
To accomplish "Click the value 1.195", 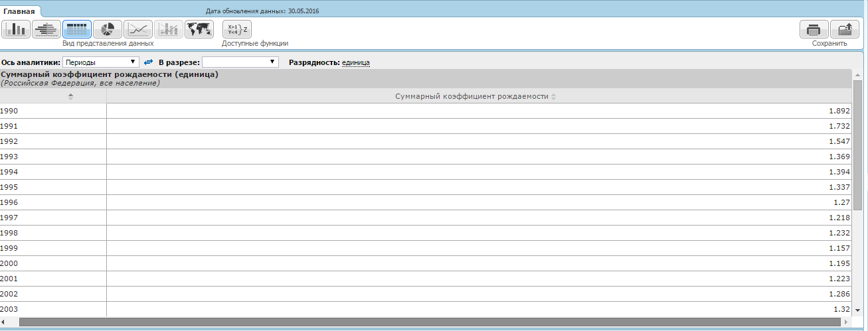I will coord(839,263).
